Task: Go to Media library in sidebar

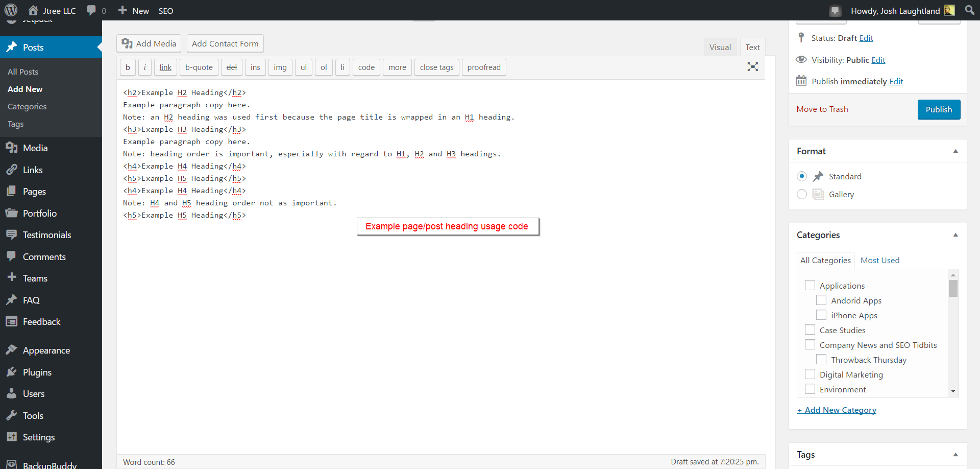Action: coord(35,148)
